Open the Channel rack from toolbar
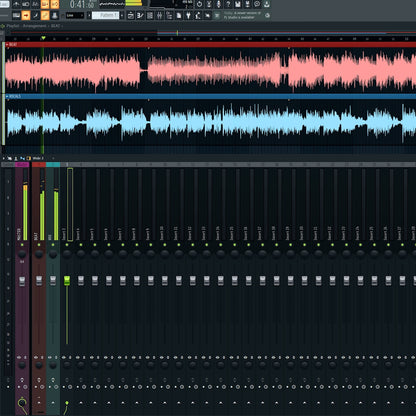 tap(150, 15)
